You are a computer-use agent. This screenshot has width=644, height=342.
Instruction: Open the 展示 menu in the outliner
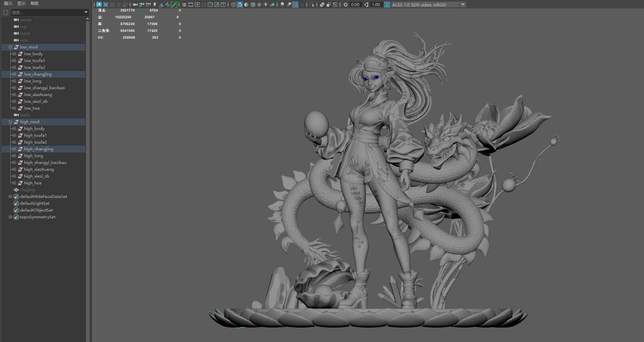coord(8,3)
